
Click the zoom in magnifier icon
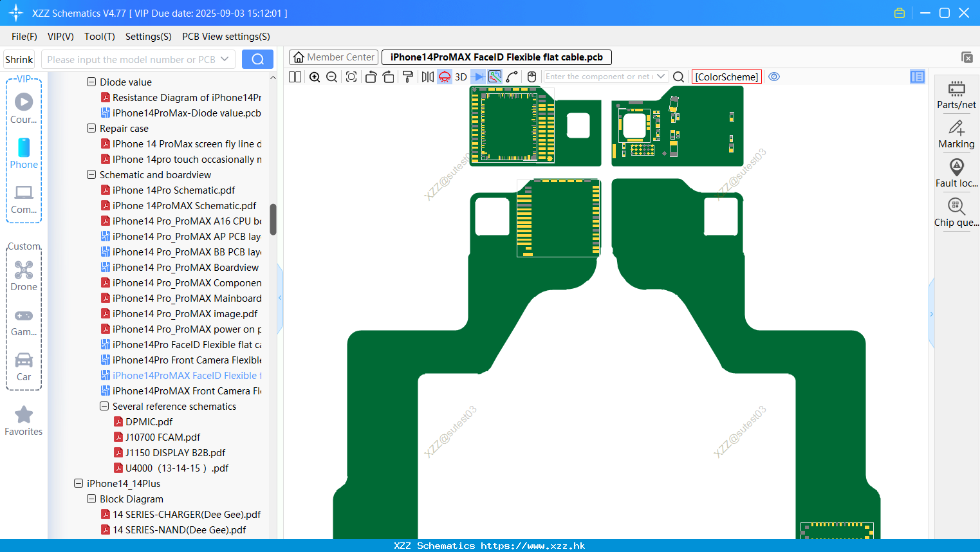pyautogui.click(x=315, y=77)
